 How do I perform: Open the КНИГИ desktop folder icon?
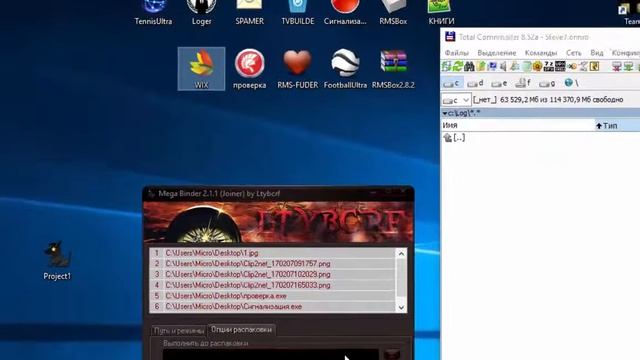coord(441,12)
